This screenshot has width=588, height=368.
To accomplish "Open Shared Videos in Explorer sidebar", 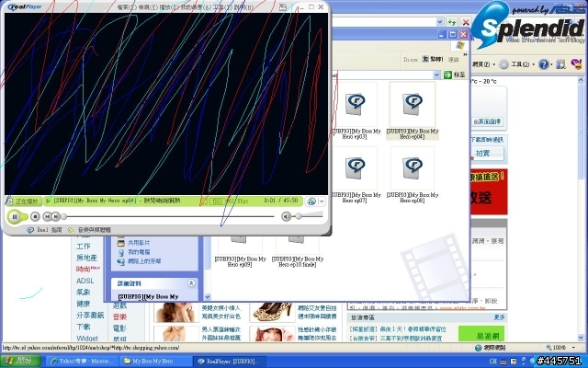I will pos(133,243).
